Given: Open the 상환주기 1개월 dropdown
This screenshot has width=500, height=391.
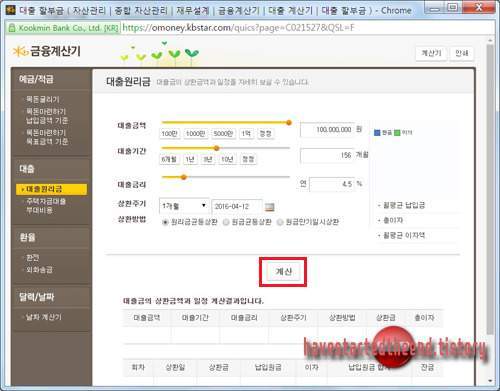Looking at the screenshot, I should point(184,206).
